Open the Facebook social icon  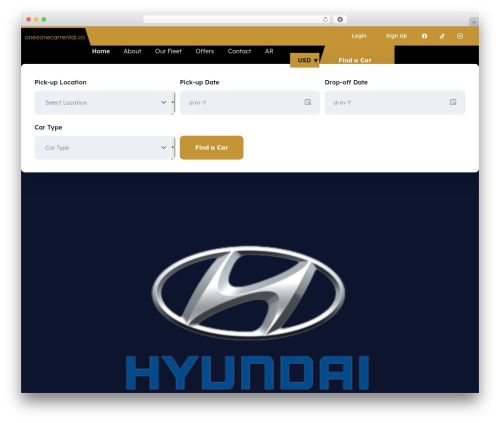[424, 36]
